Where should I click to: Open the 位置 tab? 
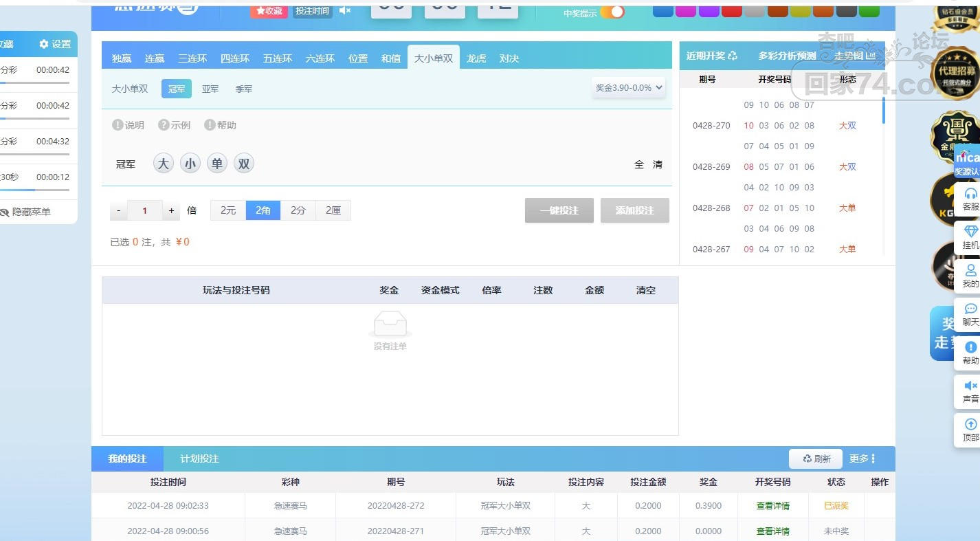click(358, 58)
